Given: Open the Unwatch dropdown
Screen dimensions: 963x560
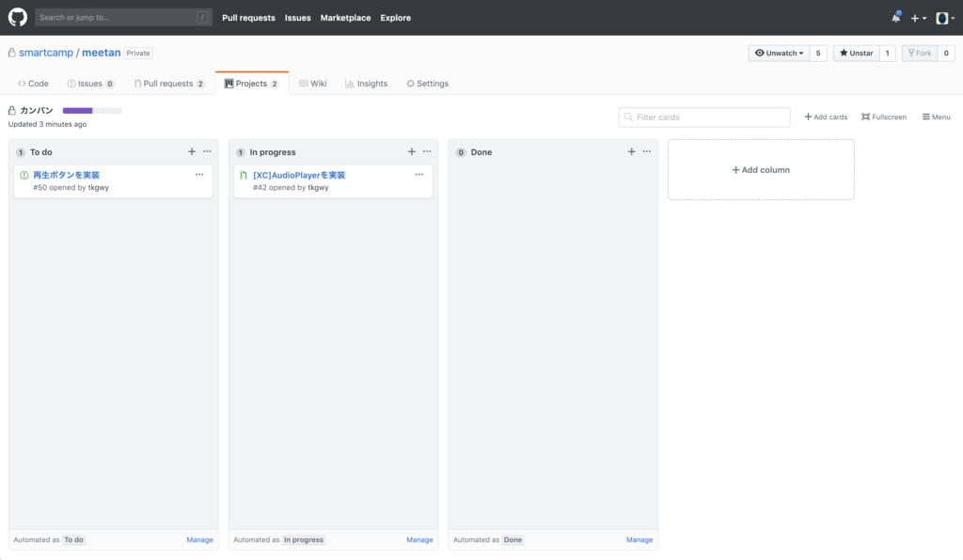Looking at the screenshot, I should coord(779,53).
